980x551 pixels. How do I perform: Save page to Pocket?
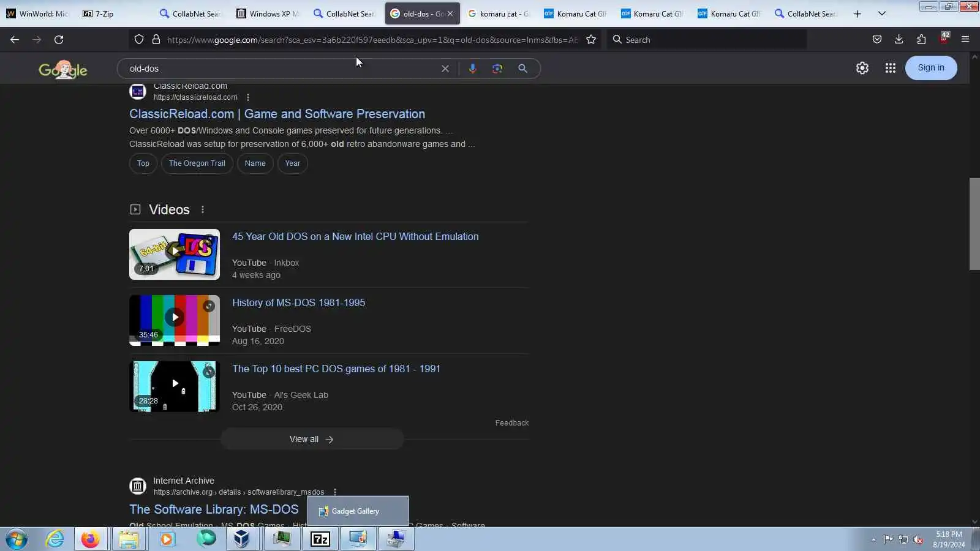pyautogui.click(x=877, y=40)
